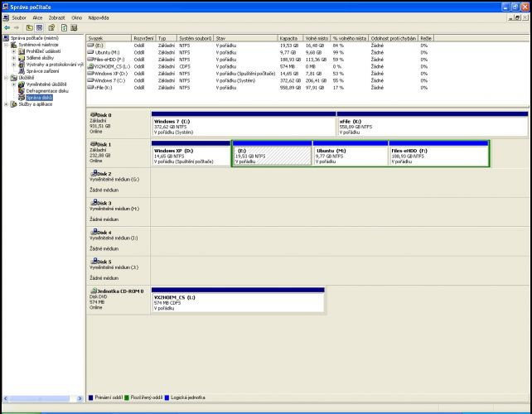The width and height of the screenshot is (532, 414).
Task: Click the CDFS file system cell
Action: click(x=185, y=66)
